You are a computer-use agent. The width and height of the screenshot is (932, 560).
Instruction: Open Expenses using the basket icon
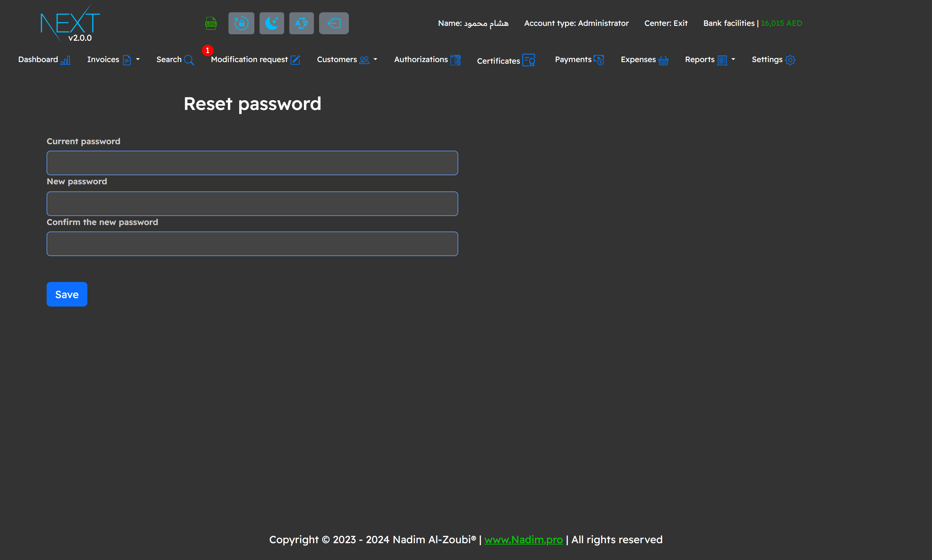[644, 59]
